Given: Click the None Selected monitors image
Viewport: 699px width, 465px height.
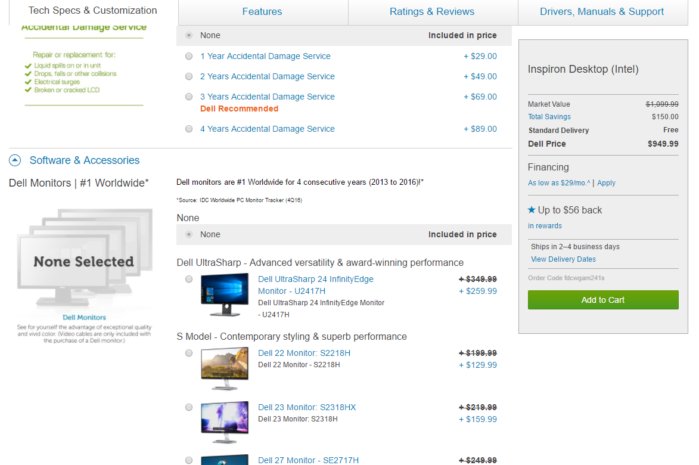Looking at the screenshot, I should (85, 259).
